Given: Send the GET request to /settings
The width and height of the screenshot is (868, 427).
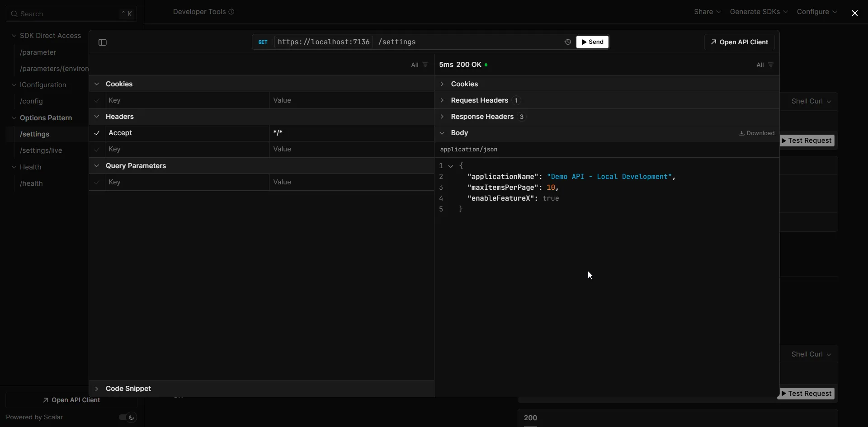Looking at the screenshot, I should point(592,42).
